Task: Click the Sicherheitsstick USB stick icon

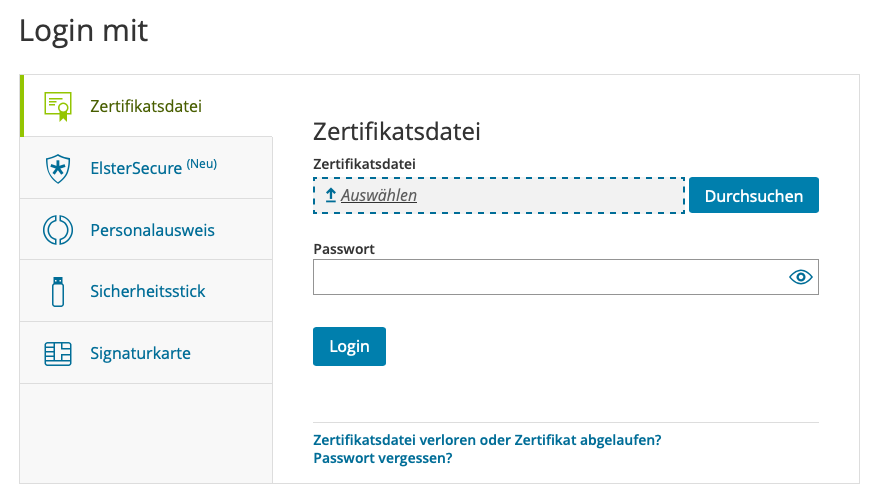Action: [x=58, y=292]
